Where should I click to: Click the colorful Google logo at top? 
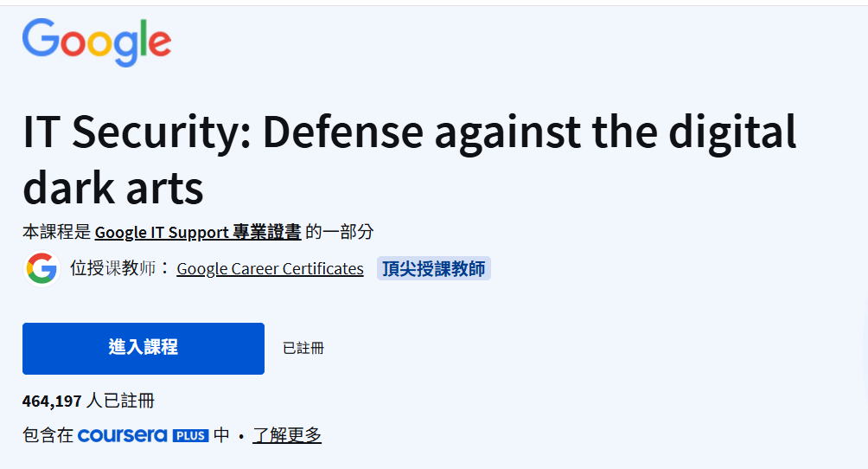(x=97, y=42)
